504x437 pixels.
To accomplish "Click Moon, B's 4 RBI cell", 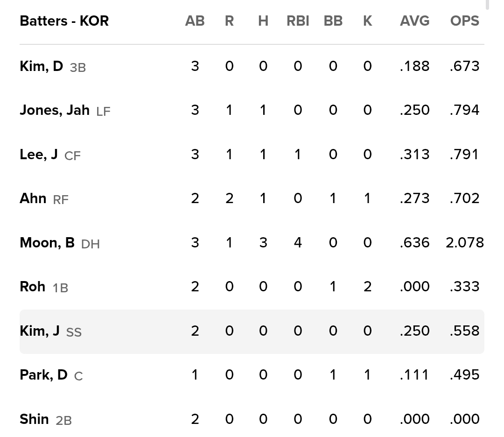I will click(x=298, y=243).
